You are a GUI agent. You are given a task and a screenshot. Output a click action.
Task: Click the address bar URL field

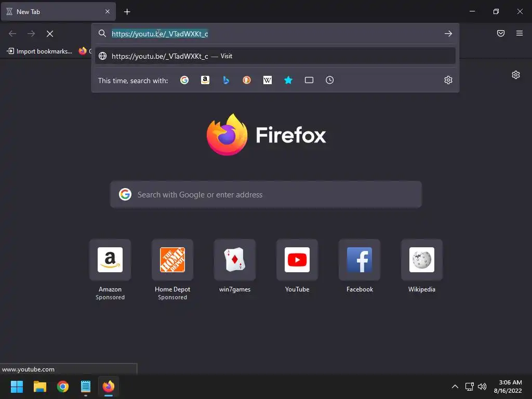coord(275,34)
